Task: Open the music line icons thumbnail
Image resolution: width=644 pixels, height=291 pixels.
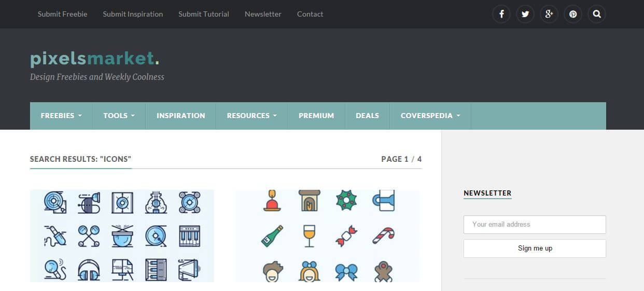Action: (122, 236)
